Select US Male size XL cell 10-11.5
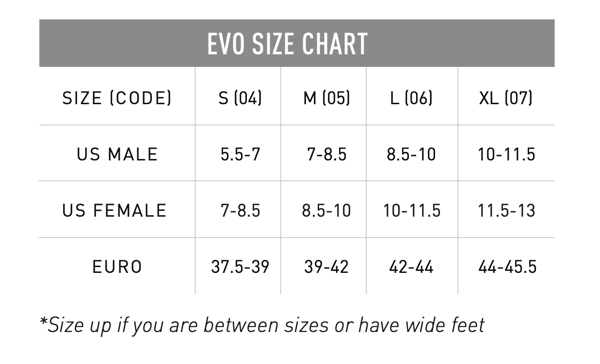Image resolution: width=600 pixels, height=364 pixels. [x=506, y=155]
